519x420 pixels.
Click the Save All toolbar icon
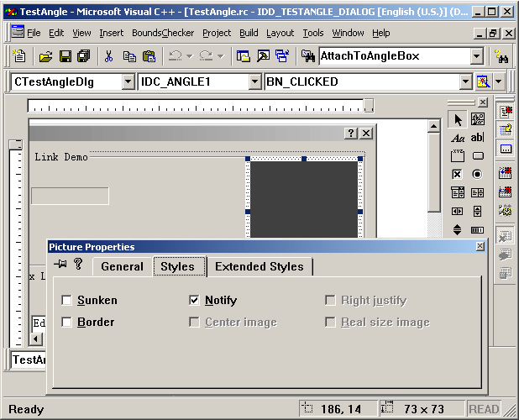tap(84, 56)
